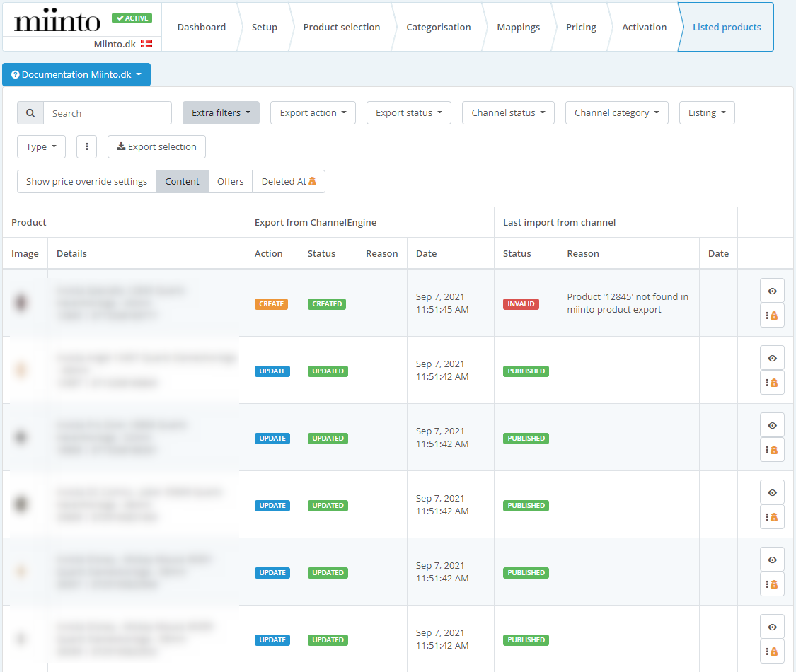Screen dimensions: 796x672
Task: Toggle Show price override settings
Action: coord(87,181)
